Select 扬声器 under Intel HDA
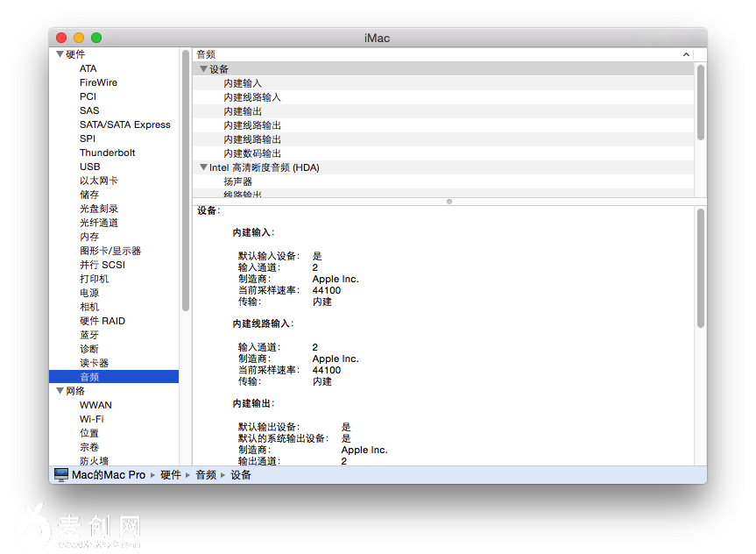The image size is (756, 554). coord(237,181)
